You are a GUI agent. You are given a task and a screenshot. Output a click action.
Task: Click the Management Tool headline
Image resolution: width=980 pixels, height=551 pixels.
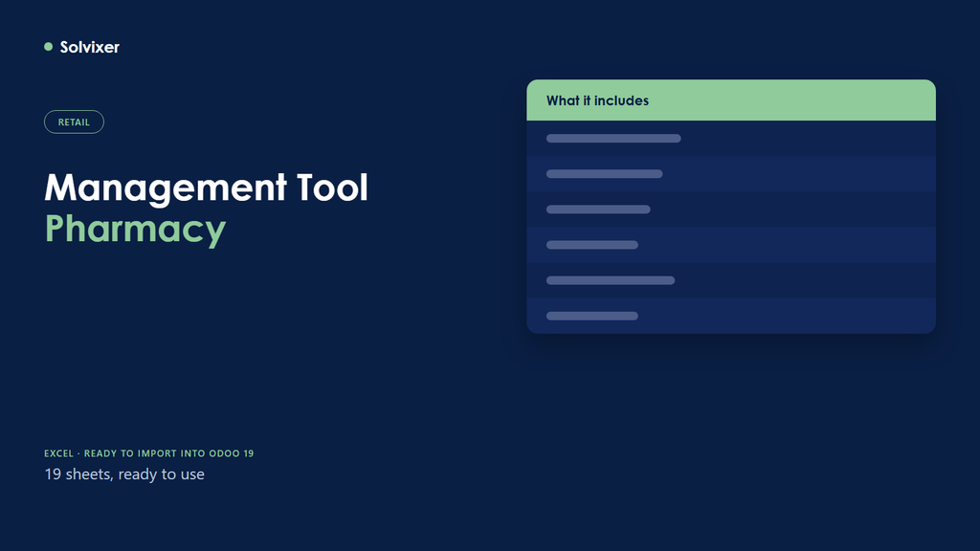(x=207, y=187)
